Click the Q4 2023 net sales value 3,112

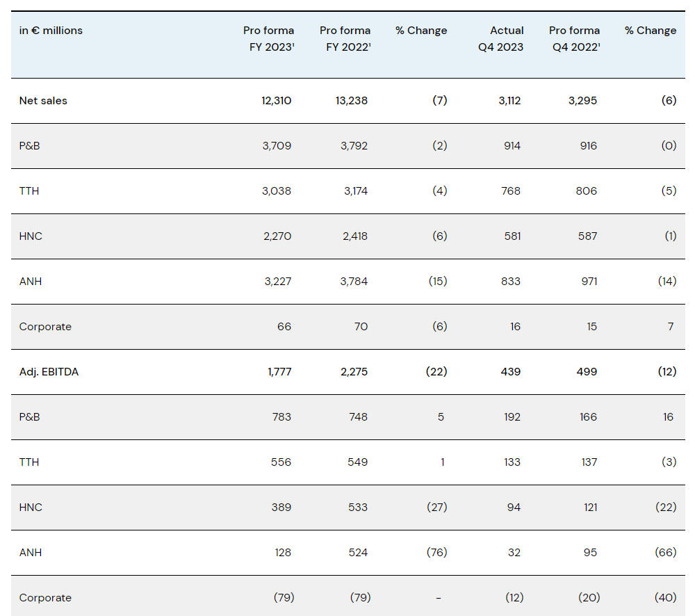pos(509,101)
